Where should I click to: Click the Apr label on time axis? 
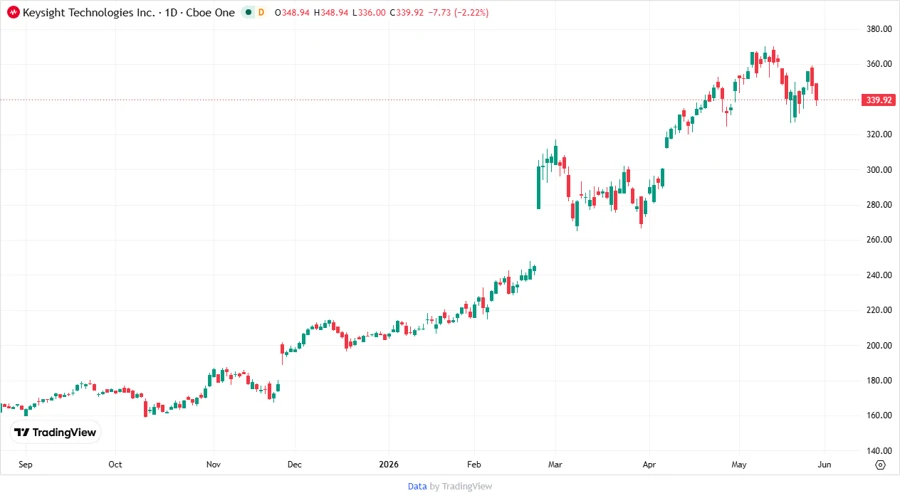(649, 464)
